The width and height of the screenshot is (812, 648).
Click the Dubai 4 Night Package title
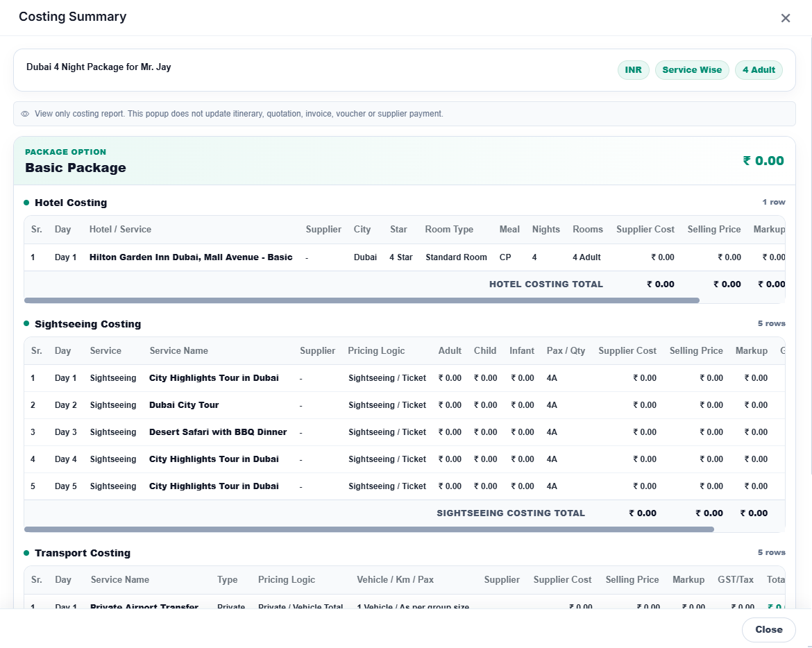click(99, 67)
